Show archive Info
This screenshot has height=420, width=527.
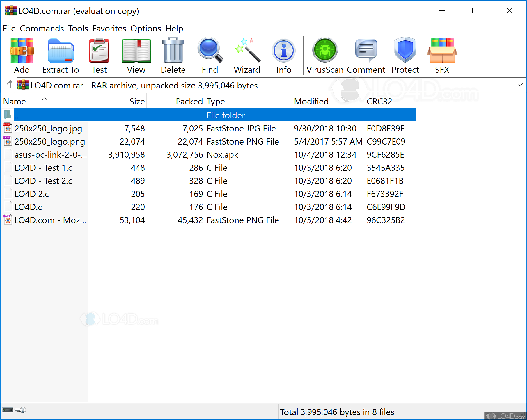click(284, 55)
